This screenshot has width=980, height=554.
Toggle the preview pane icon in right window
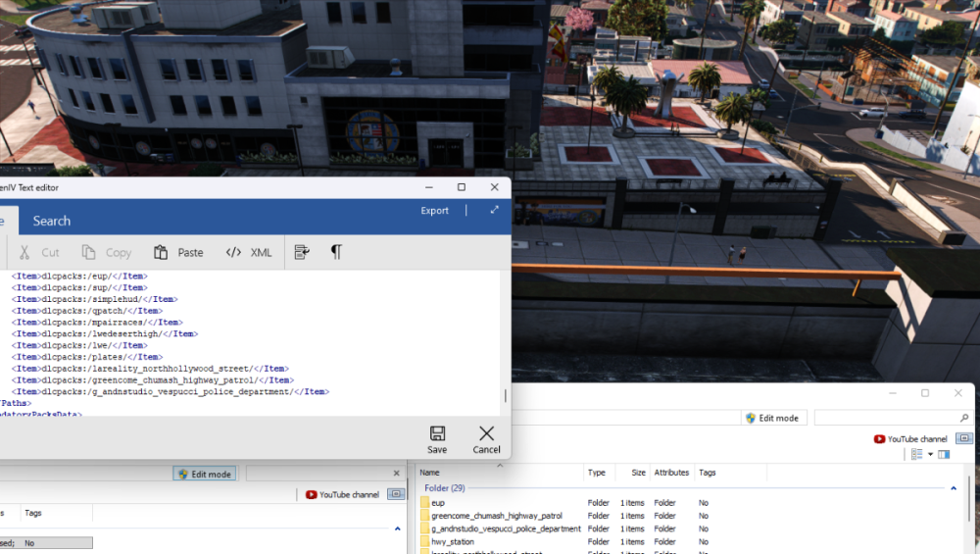click(x=944, y=455)
